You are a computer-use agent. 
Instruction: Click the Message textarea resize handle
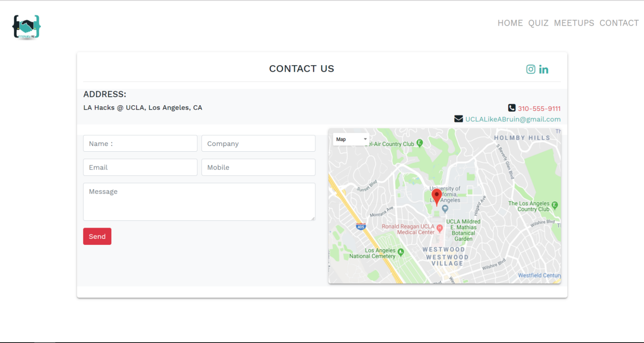click(x=313, y=219)
